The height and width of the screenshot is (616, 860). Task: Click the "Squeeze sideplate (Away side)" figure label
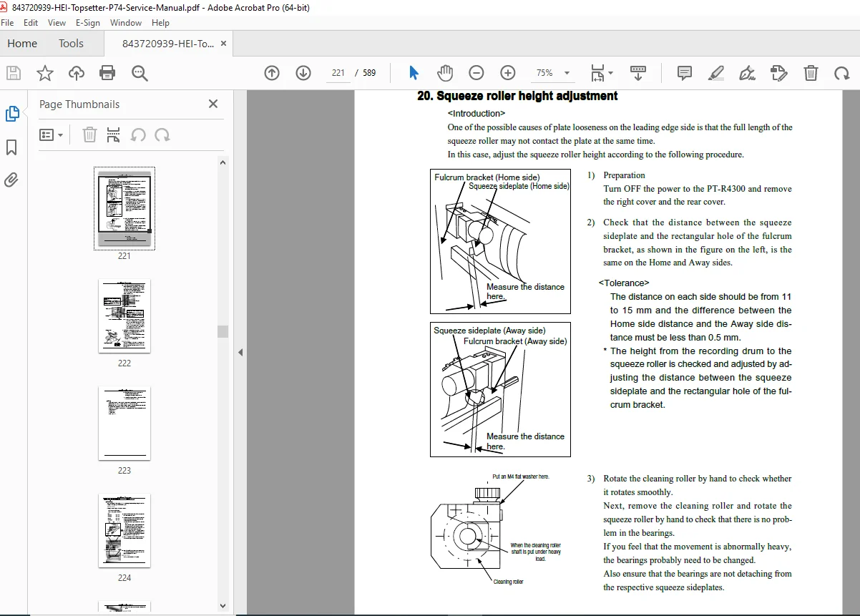[x=489, y=331]
